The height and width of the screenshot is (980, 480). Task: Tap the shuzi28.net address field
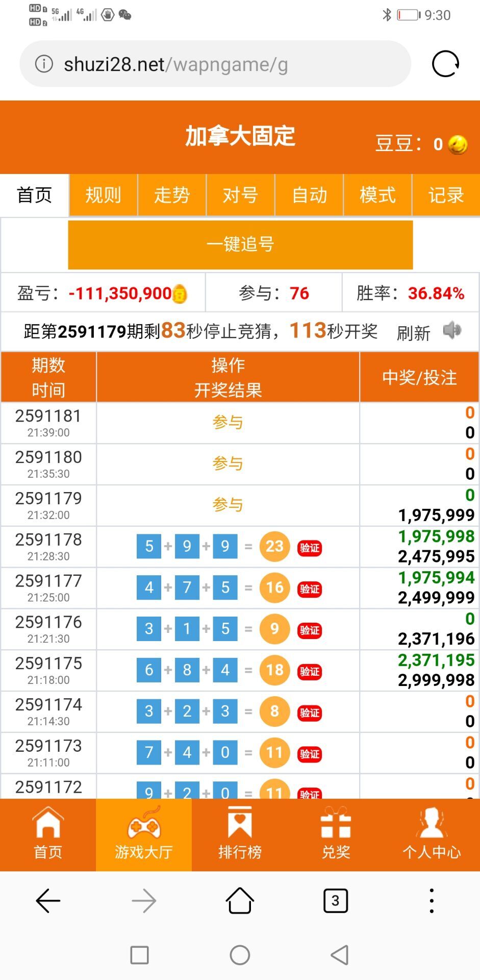(215, 64)
